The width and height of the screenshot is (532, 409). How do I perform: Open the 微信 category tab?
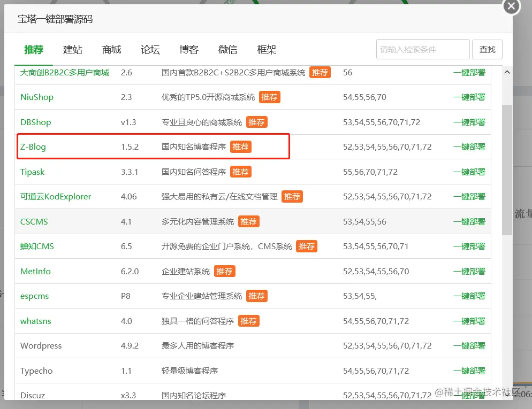pyautogui.click(x=227, y=50)
